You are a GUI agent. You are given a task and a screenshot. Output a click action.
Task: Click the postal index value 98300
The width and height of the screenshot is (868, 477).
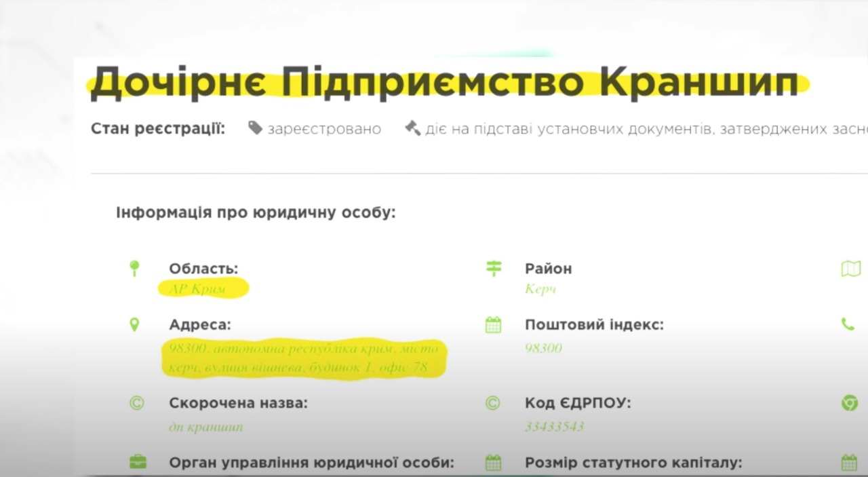(x=543, y=348)
